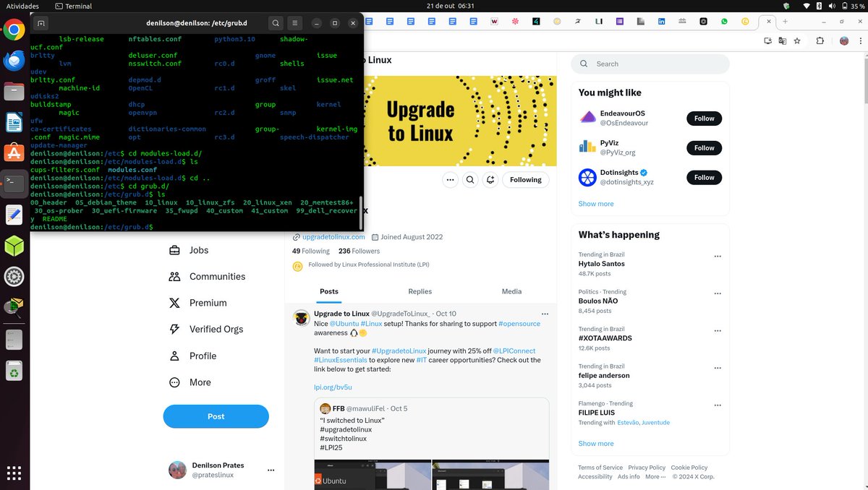868x490 pixels.
Task: Follow the Dotinsights account
Action: pyautogui.click(x=704, y=177)
